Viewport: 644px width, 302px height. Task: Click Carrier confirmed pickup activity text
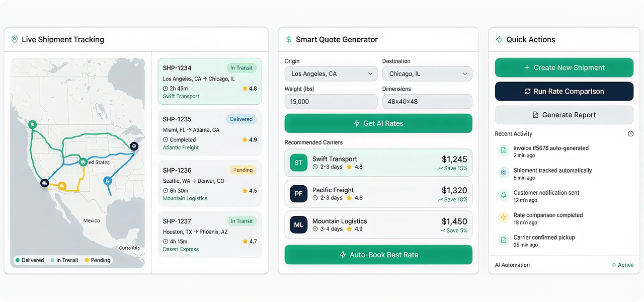point(544,238)
